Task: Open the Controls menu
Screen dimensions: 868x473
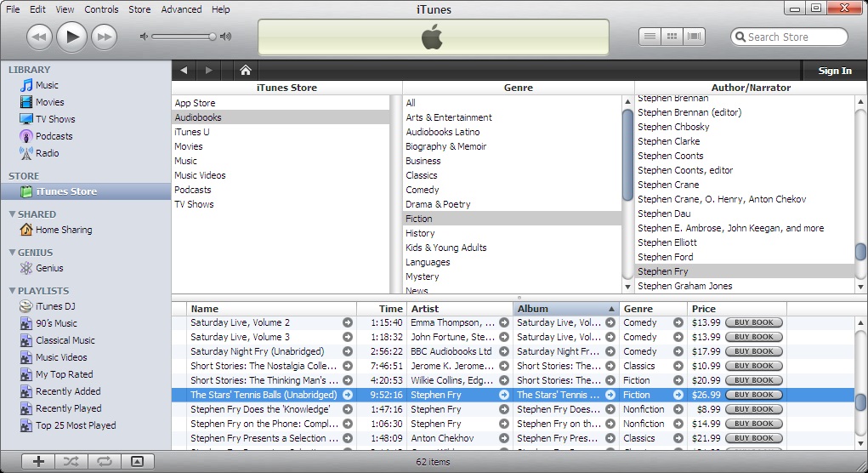Action: click(x=101, y=9)
